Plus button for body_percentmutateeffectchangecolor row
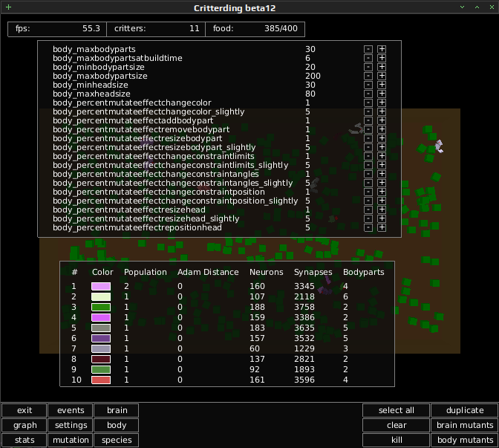Viewport: 499px width, 448px height. 382,103
